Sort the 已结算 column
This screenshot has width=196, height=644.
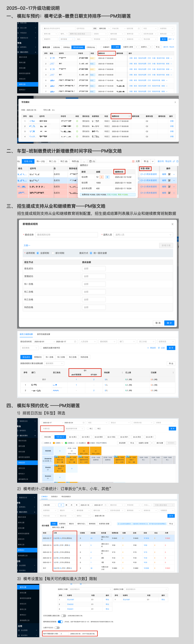point(173,373)
